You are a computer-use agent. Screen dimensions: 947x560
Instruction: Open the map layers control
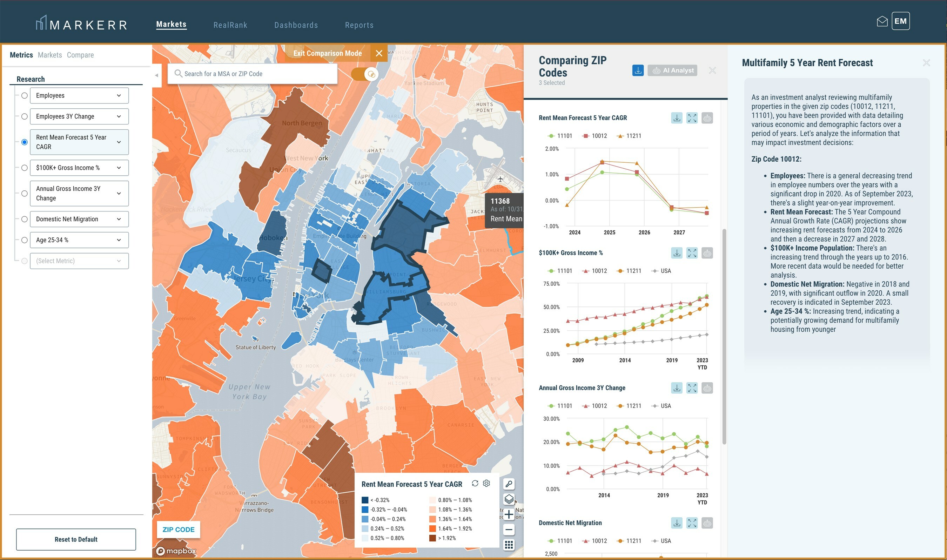click(x=509, y=499)
